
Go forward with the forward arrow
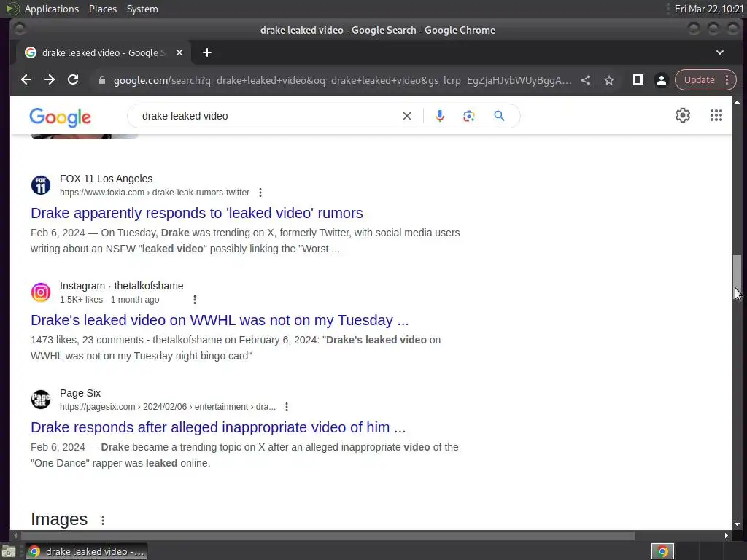pyautogui.click(x=50, y=80)
